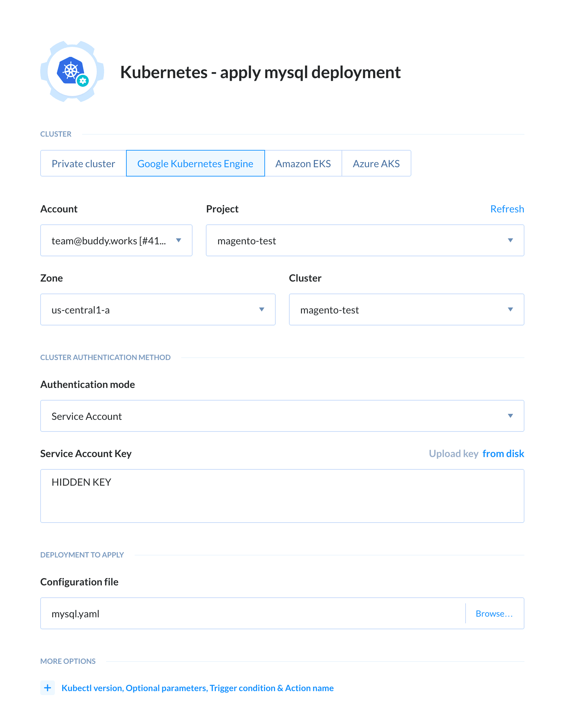This screenshot has width=565, height=728.
Task: Open the Account dropdown
Action: (116, 241)
